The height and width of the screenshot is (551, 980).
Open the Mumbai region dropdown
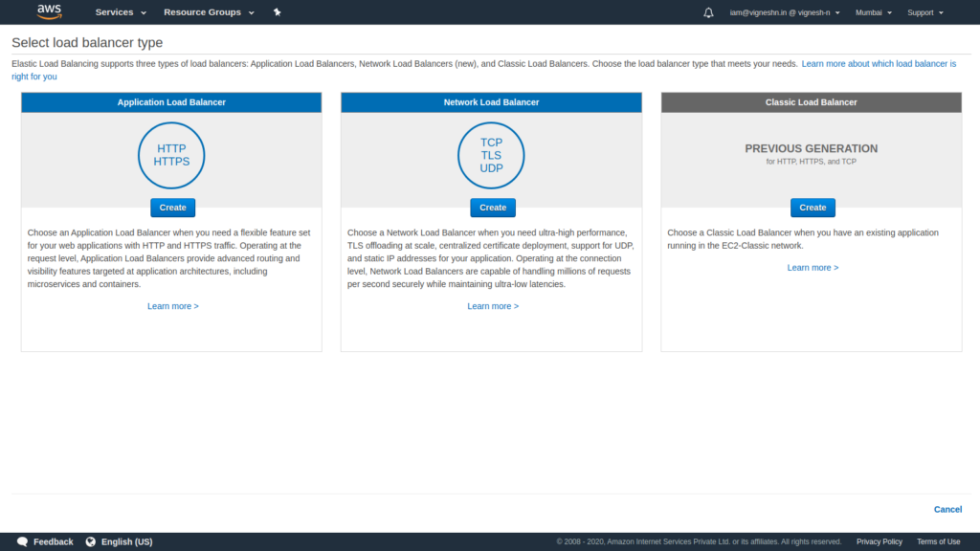[x=873, y=12]
